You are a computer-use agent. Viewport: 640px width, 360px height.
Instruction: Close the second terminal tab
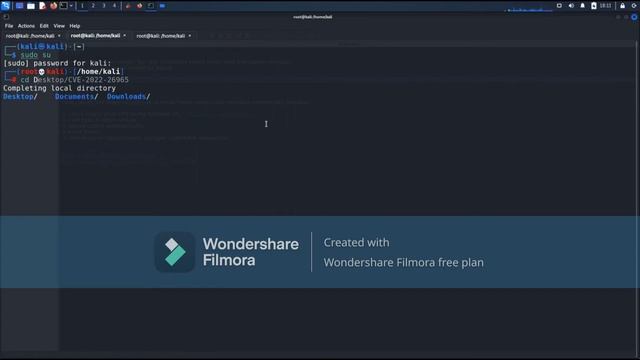point(124,36)
